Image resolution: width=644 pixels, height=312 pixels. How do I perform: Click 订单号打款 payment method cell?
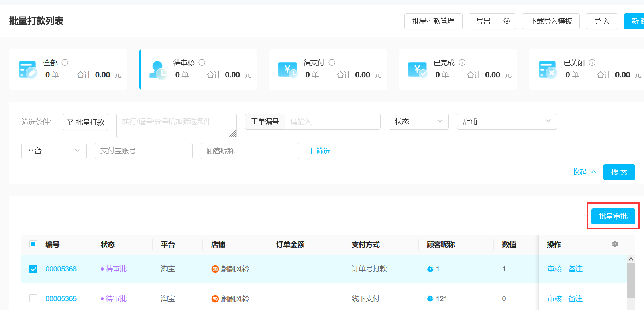tap(369, 269)
